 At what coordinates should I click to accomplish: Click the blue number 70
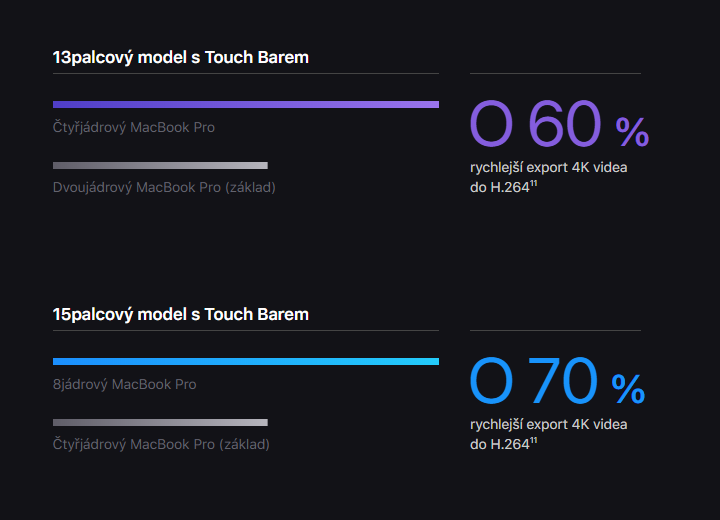click(x=563, y=381)
